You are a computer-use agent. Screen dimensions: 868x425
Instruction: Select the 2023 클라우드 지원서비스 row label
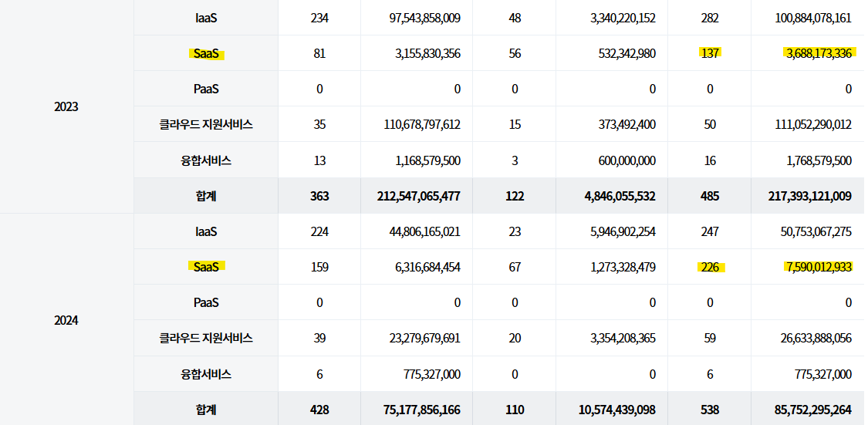[206, 124]
